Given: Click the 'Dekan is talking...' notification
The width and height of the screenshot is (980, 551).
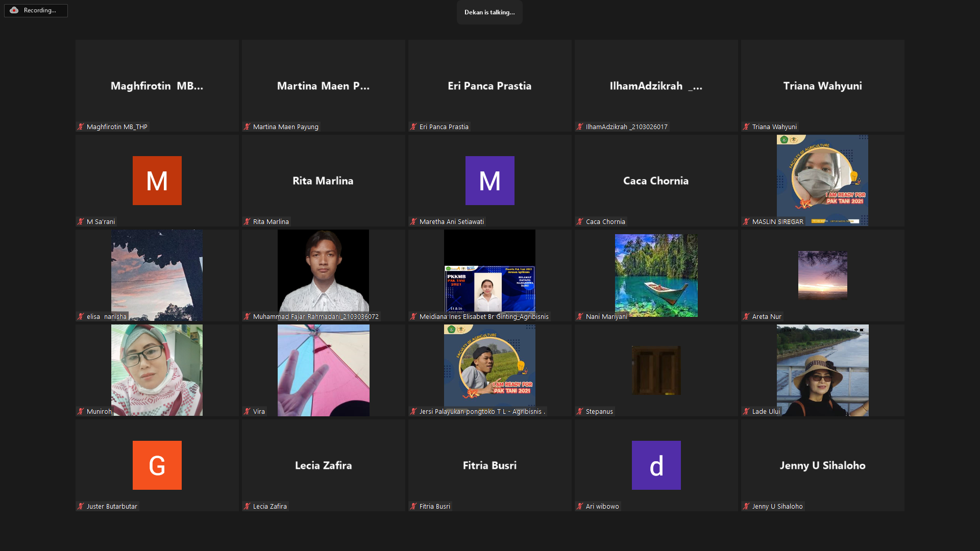Looking at the screenshot, I should coord(489,12).
